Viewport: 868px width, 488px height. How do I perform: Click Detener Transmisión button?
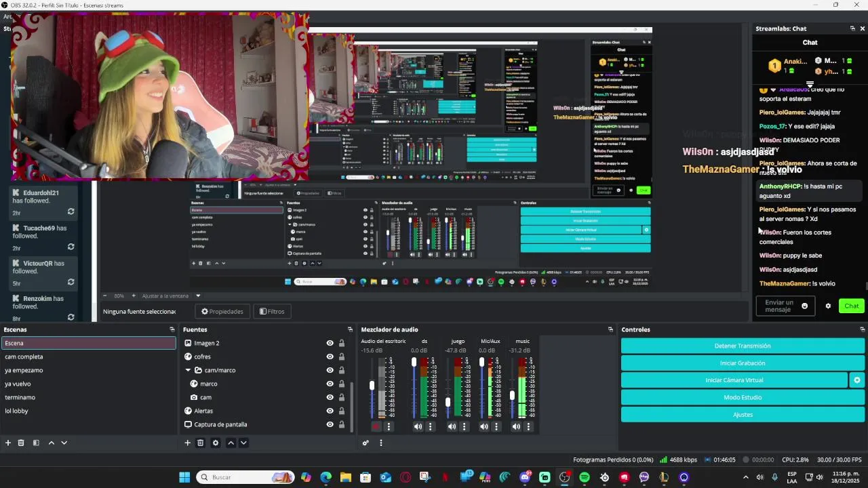(743, 346)
